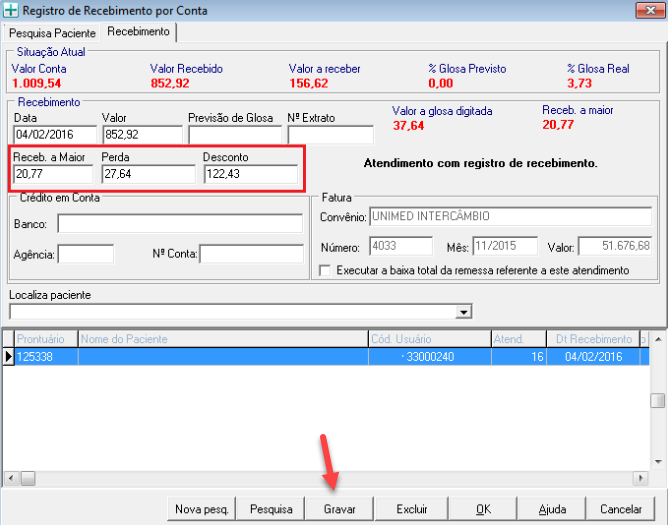
Task: Click the Valor a receber amount 156,62
Action: (309, 83)
